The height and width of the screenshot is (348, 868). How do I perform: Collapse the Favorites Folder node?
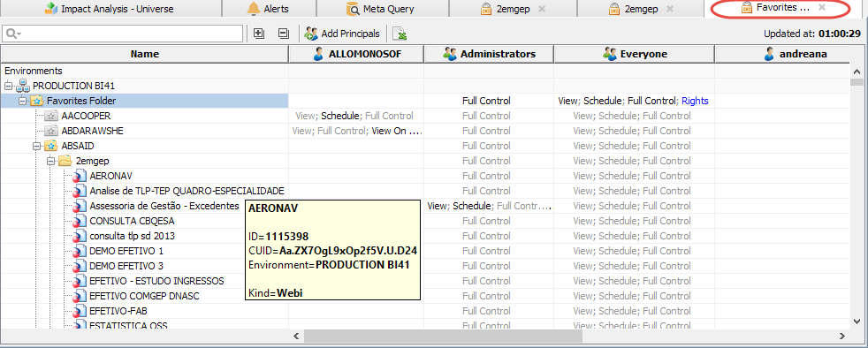pyautogui.click(x=23, y=101)
